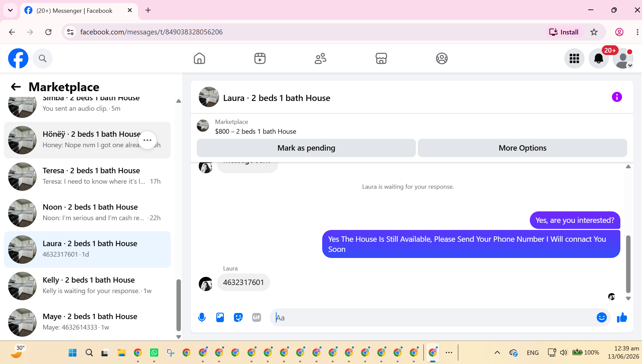
Task: Install the Facebook app
Action: [564, 32]
